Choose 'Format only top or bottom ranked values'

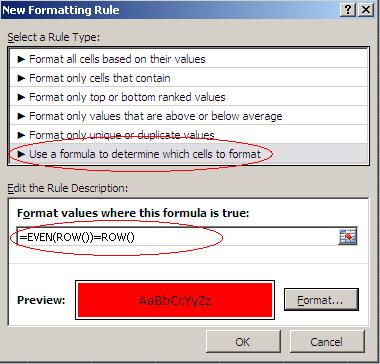188,97
